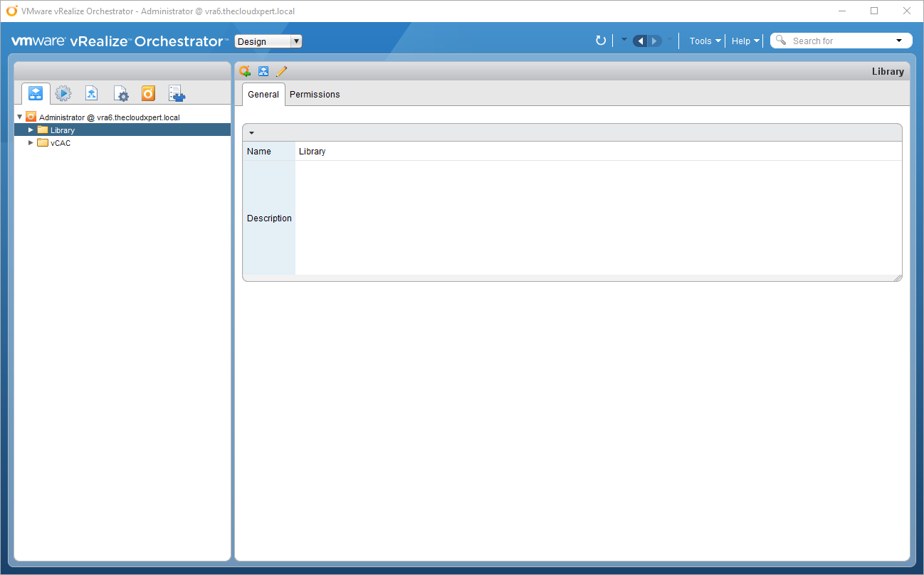
Task: Click the pencil edit icon
Action: (x=281, y=71)
